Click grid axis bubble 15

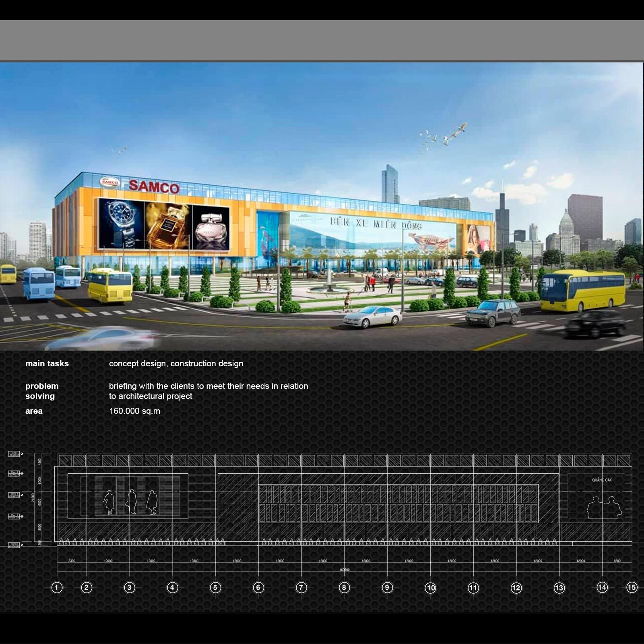632,588
